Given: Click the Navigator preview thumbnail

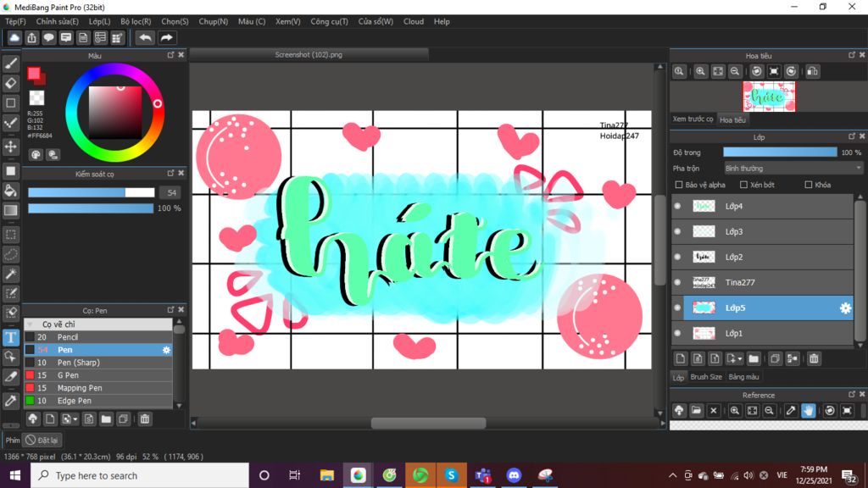Looking at the screenshot, I should click(x=769, y=97).
